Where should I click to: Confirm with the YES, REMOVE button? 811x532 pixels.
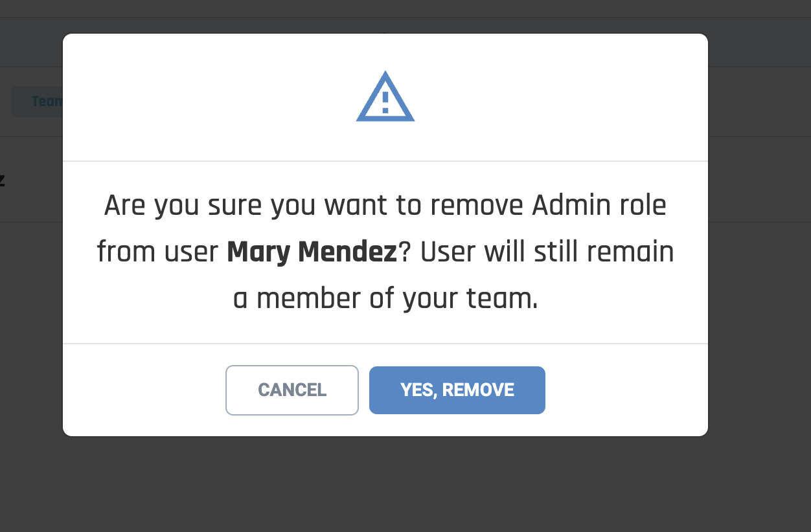click(457, 390)
